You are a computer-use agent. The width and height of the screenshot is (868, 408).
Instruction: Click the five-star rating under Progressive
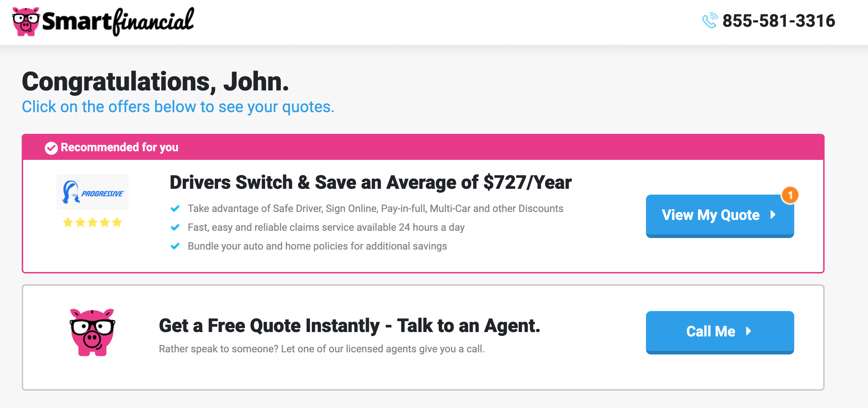[93, 222]
